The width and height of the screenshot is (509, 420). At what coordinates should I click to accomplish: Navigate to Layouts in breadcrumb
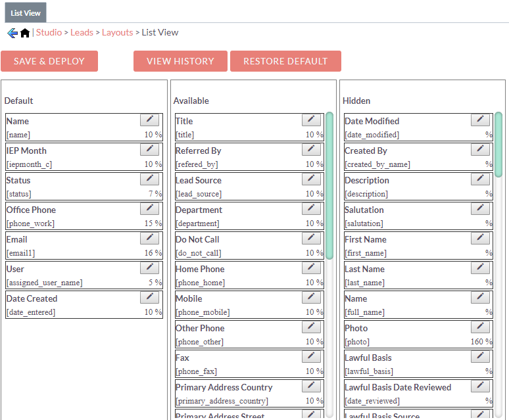tap(118, 32)
